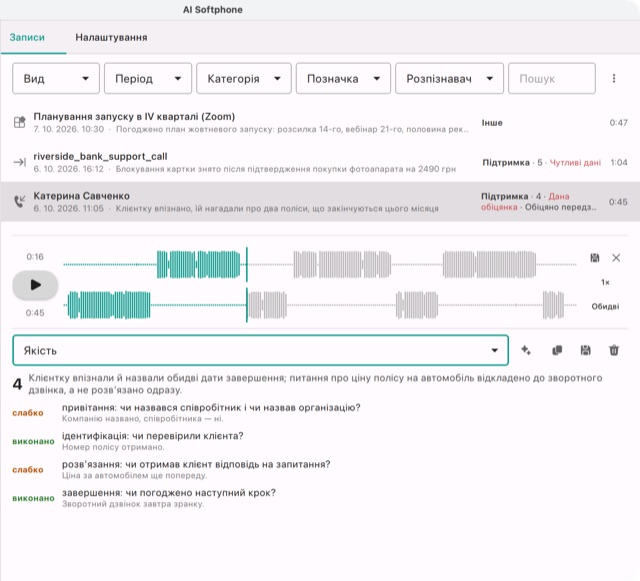Expand the Період dropdown filter
640x581 pixels.
[x=148, y=78]
